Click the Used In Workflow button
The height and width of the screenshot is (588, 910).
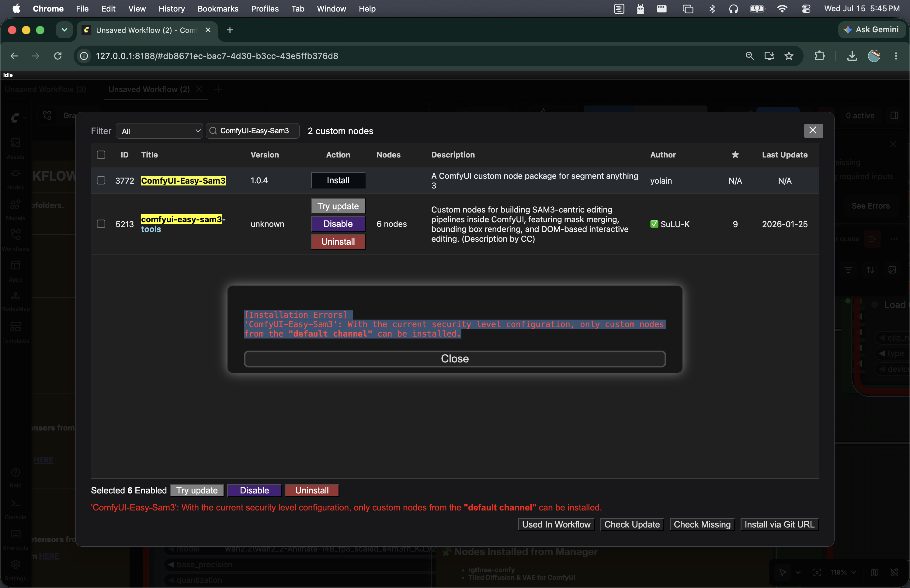tap(556, 524)
